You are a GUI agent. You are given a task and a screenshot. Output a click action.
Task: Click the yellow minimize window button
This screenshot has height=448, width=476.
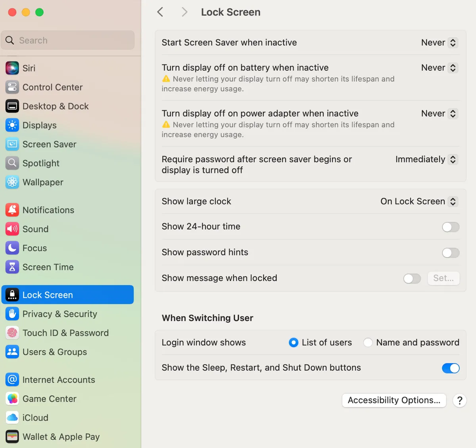point(26,12)
